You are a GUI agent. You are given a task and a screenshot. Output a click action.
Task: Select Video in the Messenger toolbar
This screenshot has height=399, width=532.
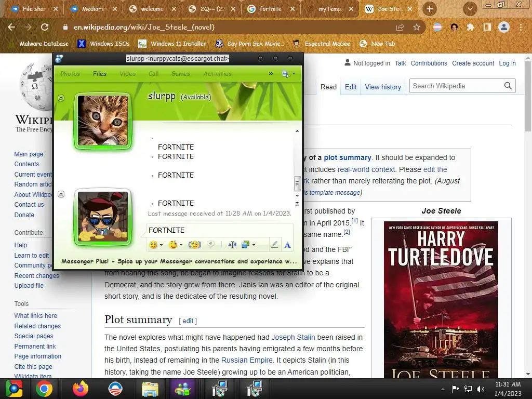coord(128,74)
